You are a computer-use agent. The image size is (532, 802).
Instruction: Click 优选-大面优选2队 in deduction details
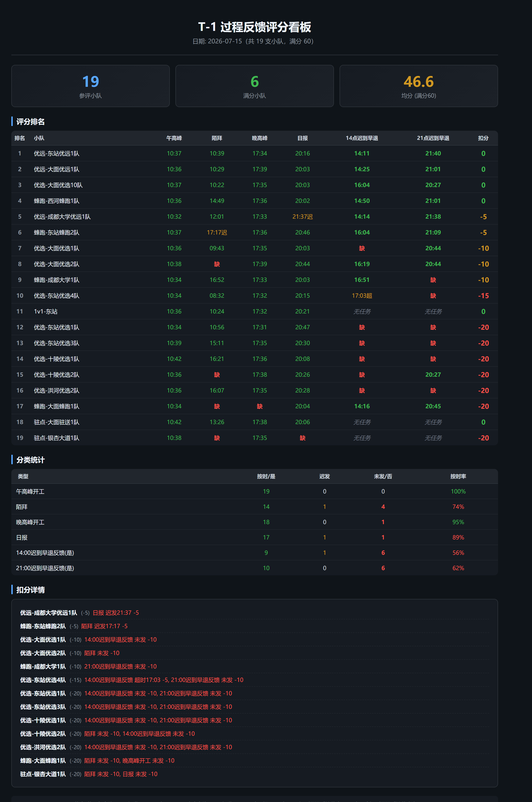tap(43, 653)
